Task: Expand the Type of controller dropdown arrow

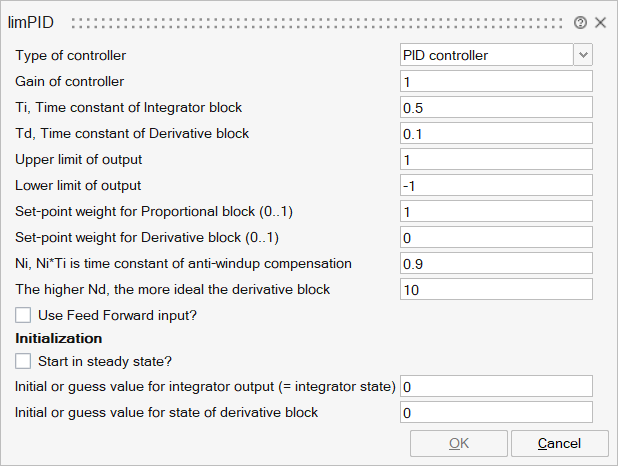Action: 583,56
